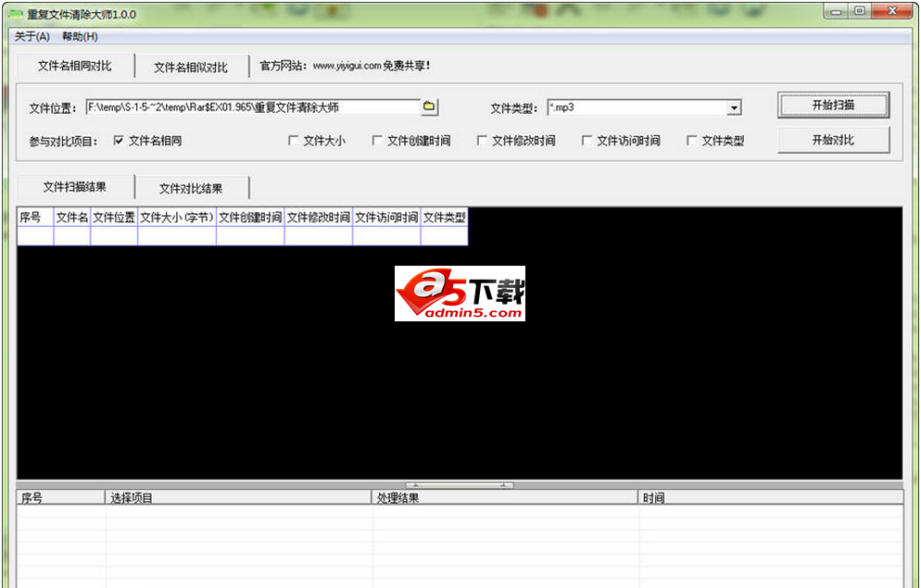The image size is (921, 588).
Task: Click the 选择项目 column header
Action: 238,498
